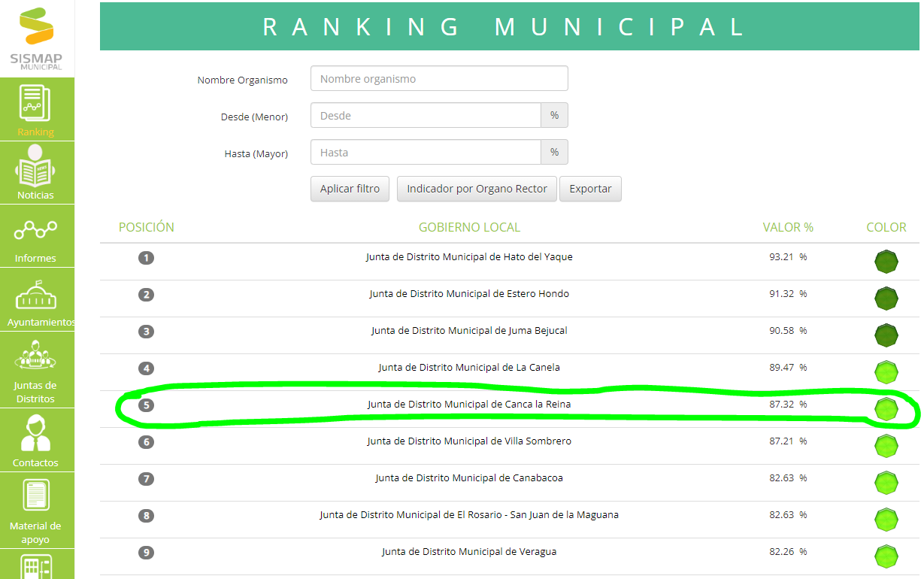Click the Desde minimum percentage field
Viewport: 924px width, 579px height.
pos(426,116)
